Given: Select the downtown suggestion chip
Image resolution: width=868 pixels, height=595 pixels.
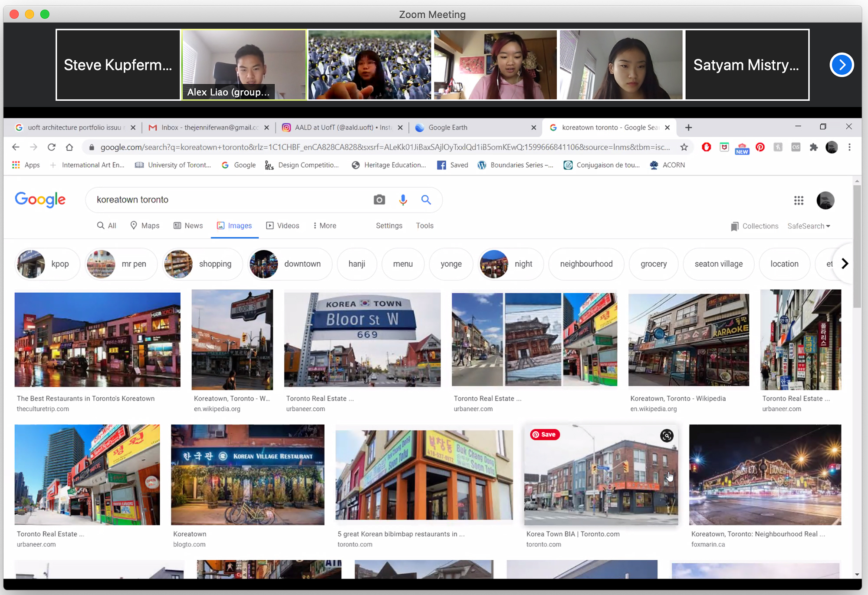Looking at the screenshot, I should click(290, 264).
